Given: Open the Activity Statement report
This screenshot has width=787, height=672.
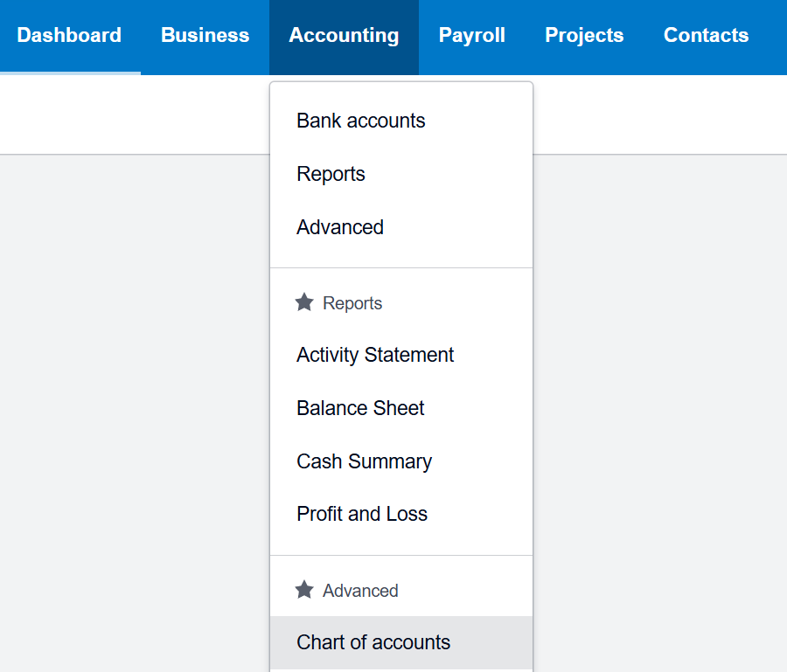Looking at the screenshot, I should [375, 355].
